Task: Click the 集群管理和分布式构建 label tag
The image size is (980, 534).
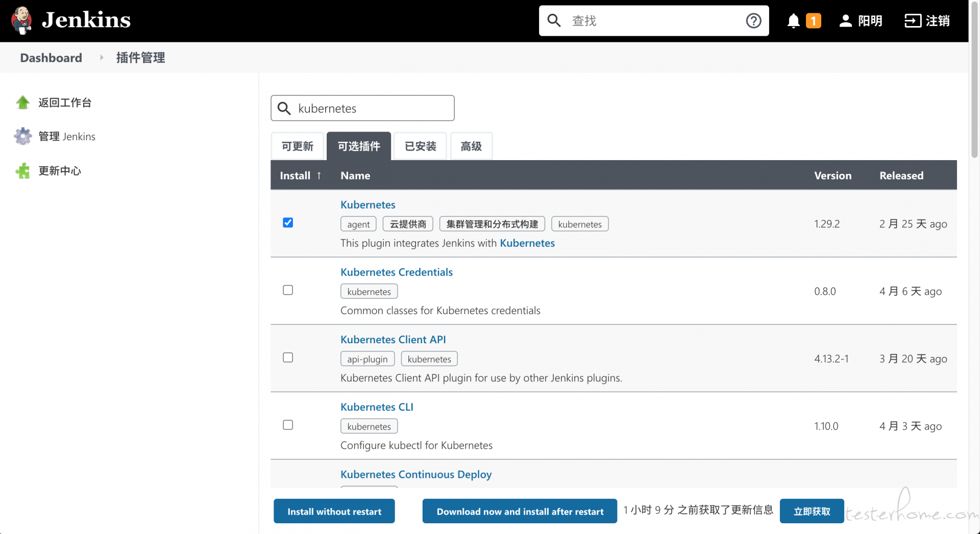Action: (492, 224)
